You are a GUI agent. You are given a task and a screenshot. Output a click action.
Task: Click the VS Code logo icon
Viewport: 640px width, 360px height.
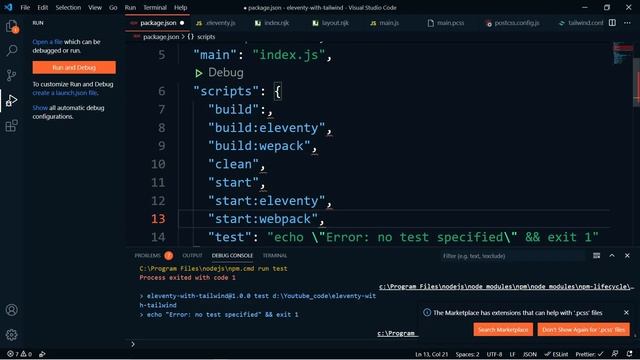[8, 7]
